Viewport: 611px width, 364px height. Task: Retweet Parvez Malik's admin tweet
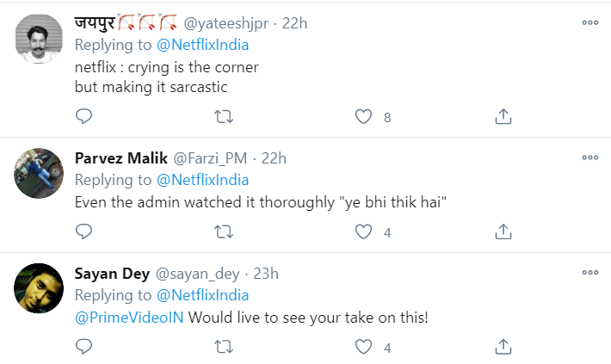coord(223,231)
